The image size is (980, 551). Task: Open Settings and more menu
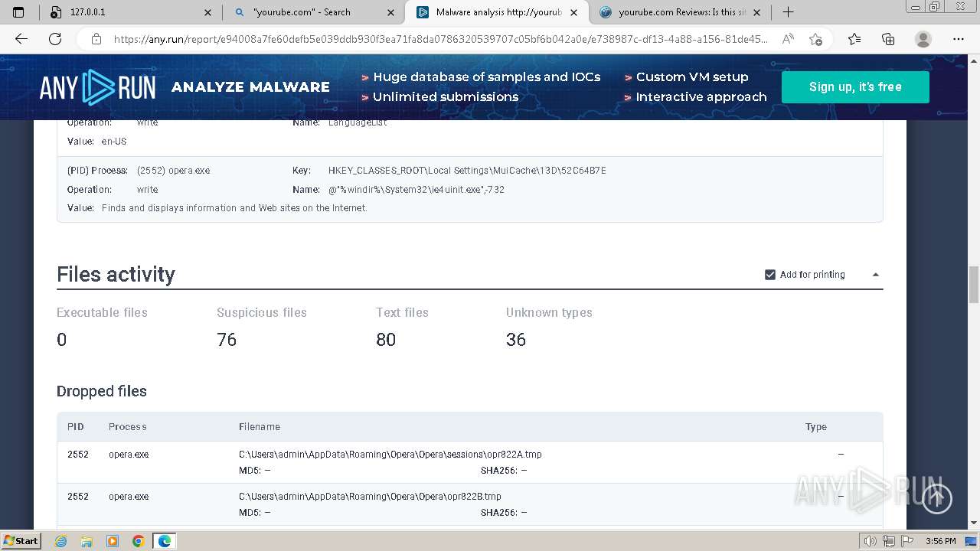point(958,39)
